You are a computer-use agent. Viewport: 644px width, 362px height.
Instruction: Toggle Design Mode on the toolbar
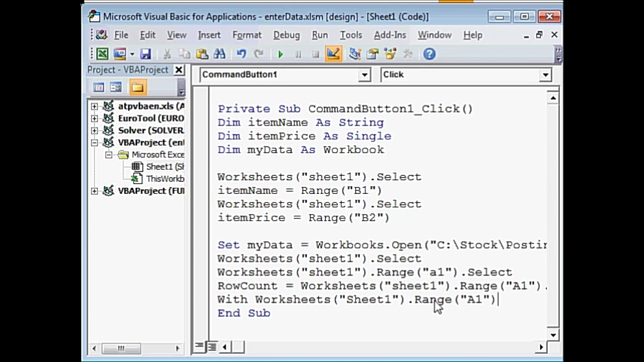click(334, 54)
